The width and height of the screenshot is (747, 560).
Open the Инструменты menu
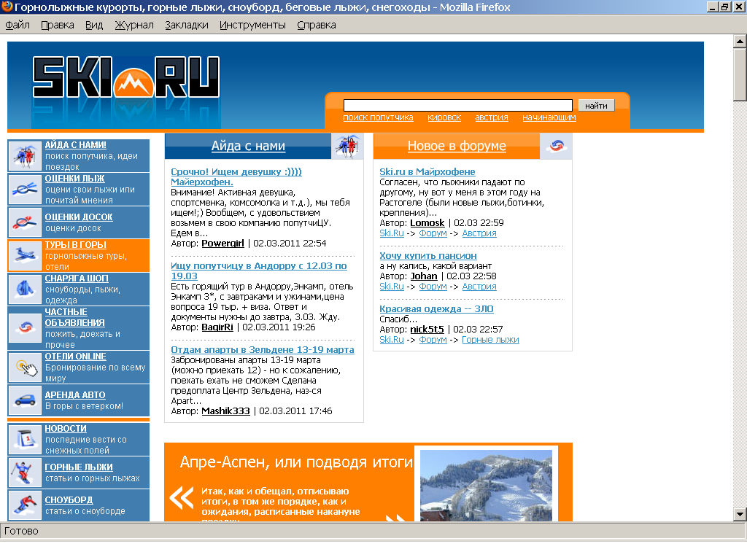(252, 26)
